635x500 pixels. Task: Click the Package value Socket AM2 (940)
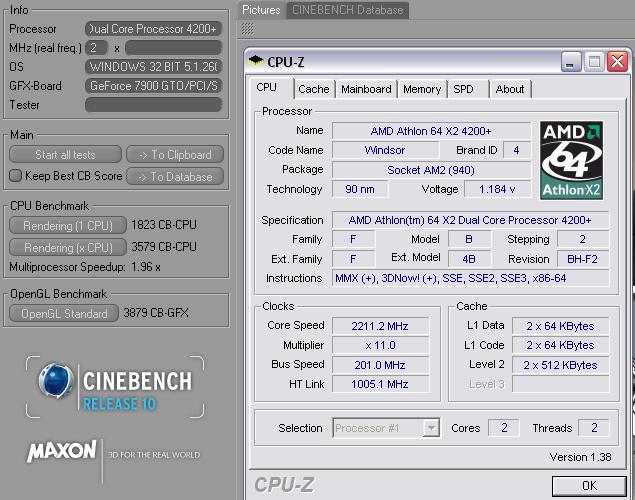point(431,170)
